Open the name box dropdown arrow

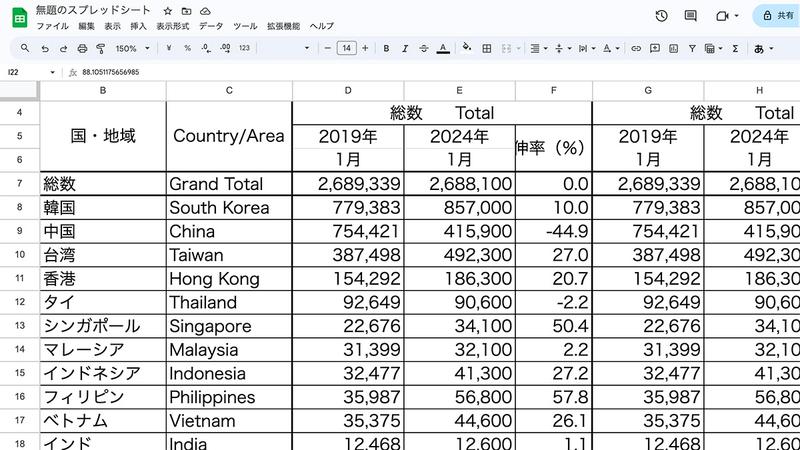(x=53, y=72)
